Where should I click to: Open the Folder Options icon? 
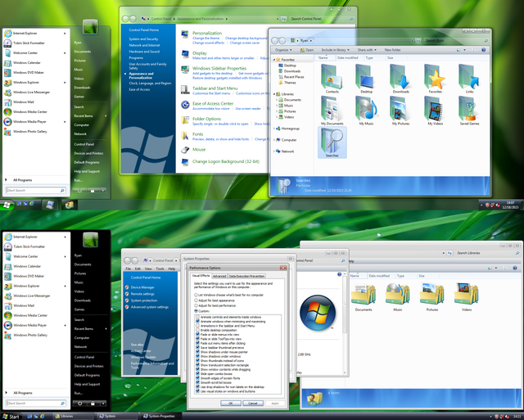coord(185,120)
